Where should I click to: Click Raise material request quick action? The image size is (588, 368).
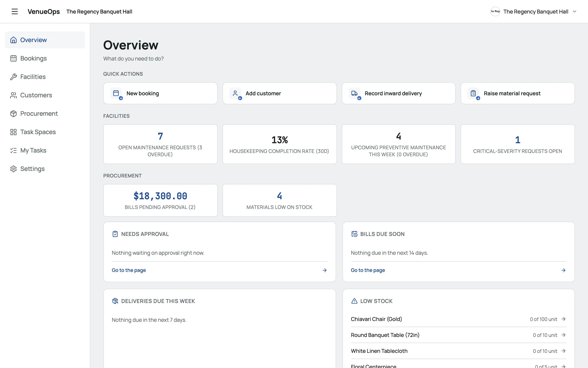(518, 93)
